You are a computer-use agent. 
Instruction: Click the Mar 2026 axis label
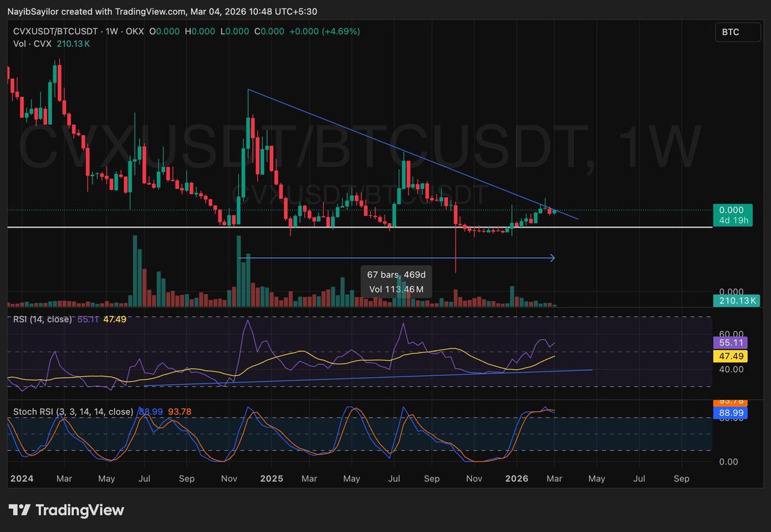[x=554, y=479]
